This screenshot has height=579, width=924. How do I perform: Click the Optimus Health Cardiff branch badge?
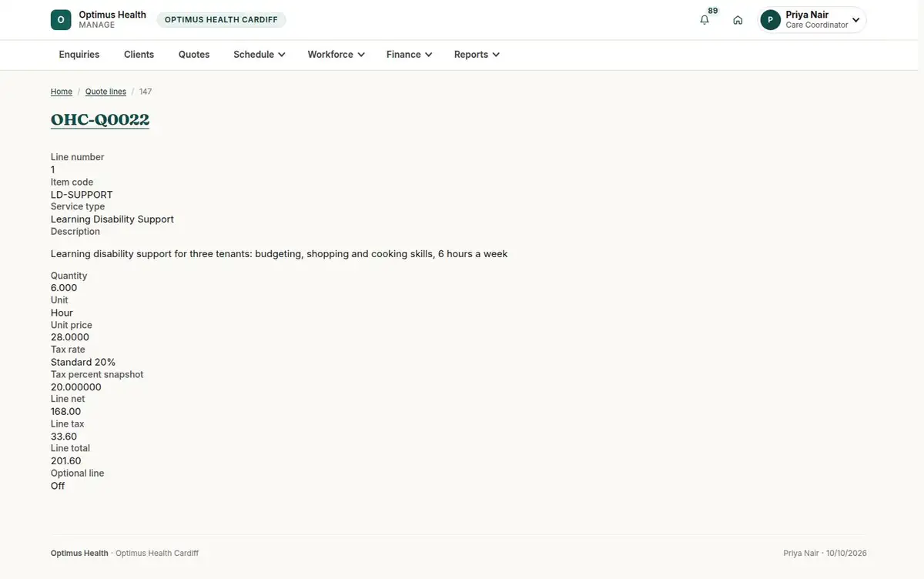[x=221, y=20]
